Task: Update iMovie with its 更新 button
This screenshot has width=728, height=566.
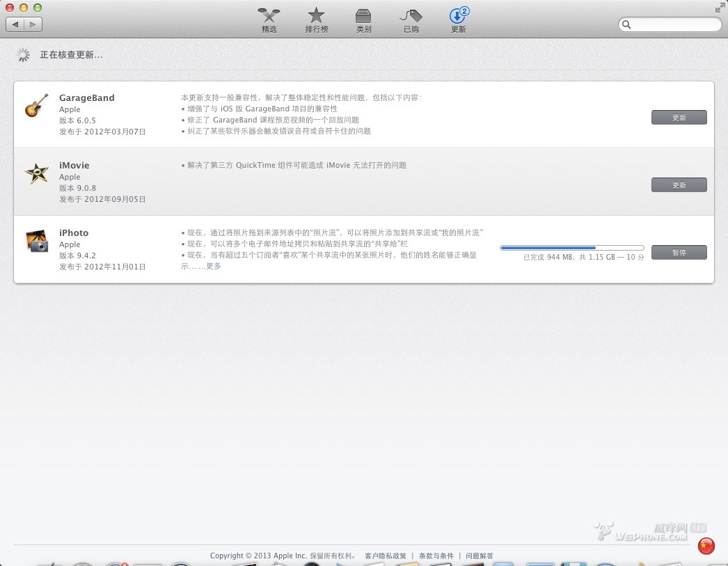Action: click(679, 184)
